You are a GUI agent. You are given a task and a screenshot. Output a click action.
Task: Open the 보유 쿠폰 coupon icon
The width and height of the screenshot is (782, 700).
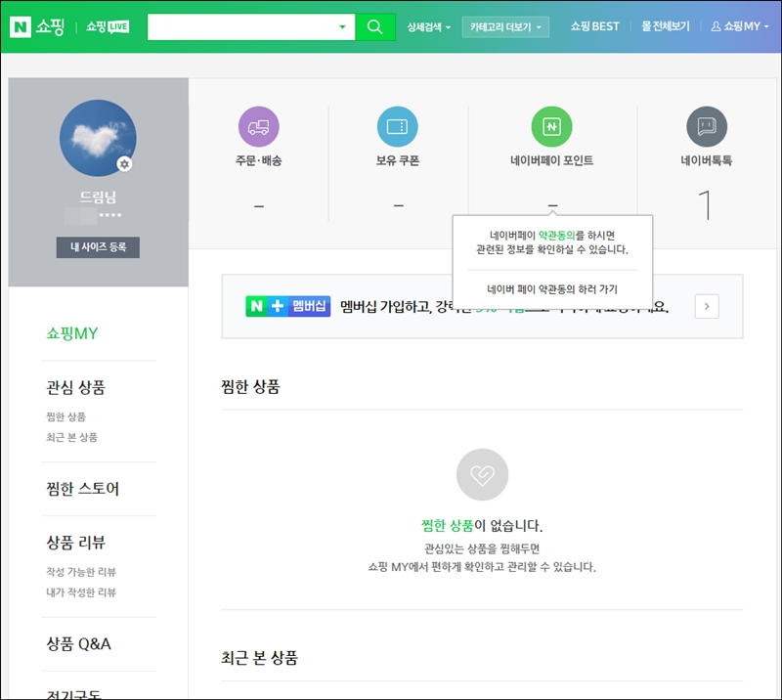point(398,127)
